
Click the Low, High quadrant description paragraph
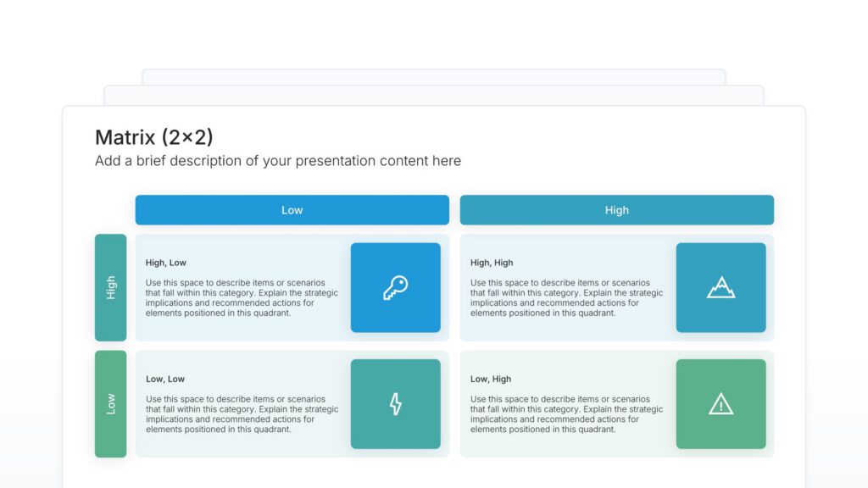tap(567, 414)
